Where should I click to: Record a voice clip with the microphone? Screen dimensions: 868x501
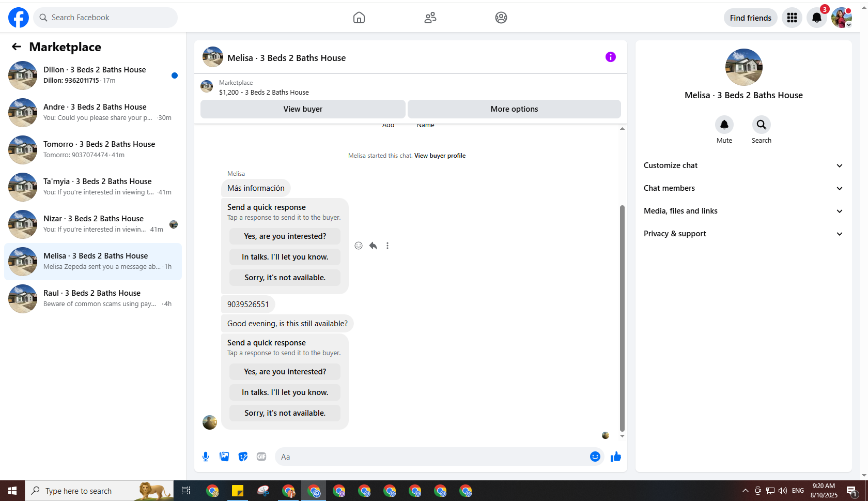click(206, 457)
